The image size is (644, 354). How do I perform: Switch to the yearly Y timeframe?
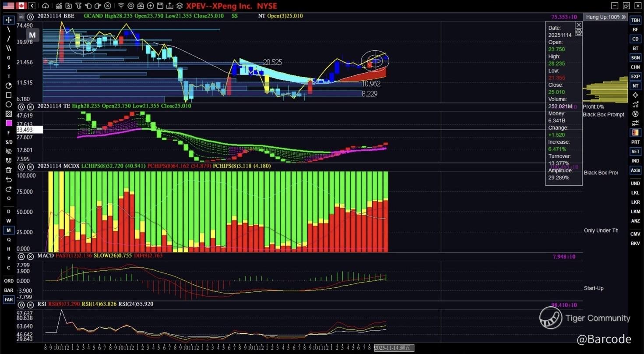pos(9,258)
